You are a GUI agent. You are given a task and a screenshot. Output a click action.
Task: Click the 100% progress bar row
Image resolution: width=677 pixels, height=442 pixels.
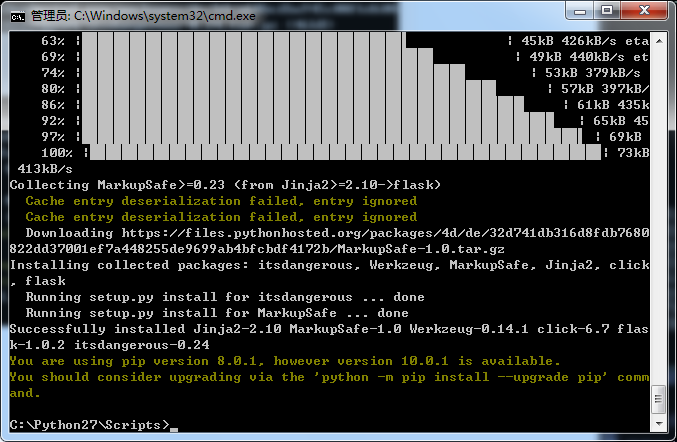pos(345,153)
